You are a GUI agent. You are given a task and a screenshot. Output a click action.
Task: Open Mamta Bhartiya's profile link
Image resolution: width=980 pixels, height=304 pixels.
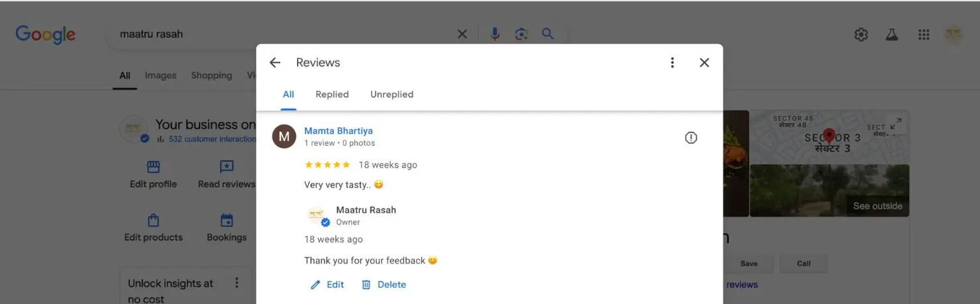(x=338, y=131)
